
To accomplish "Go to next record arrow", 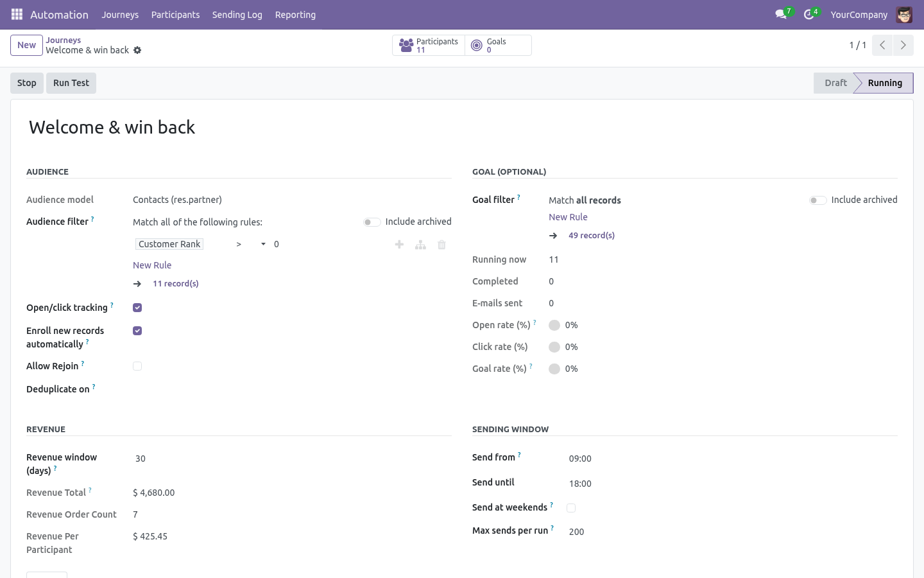I will (903, 45).
